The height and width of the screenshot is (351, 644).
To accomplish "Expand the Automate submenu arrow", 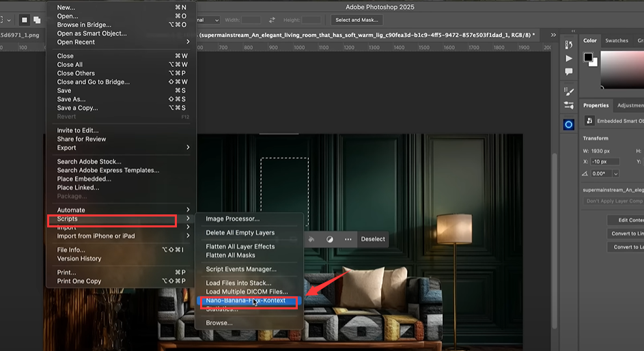I will point(188,210).
